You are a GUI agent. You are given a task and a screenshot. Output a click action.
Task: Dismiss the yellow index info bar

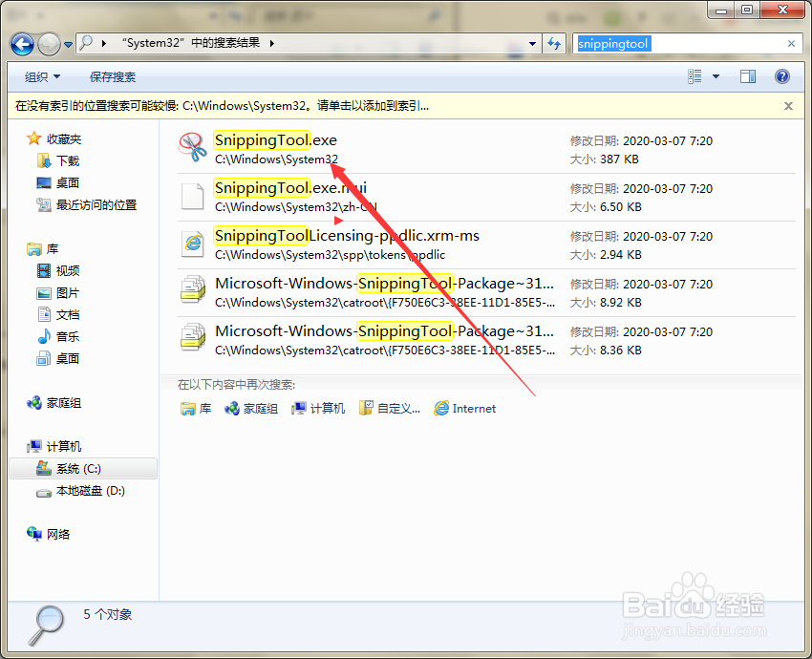point(788,106)
